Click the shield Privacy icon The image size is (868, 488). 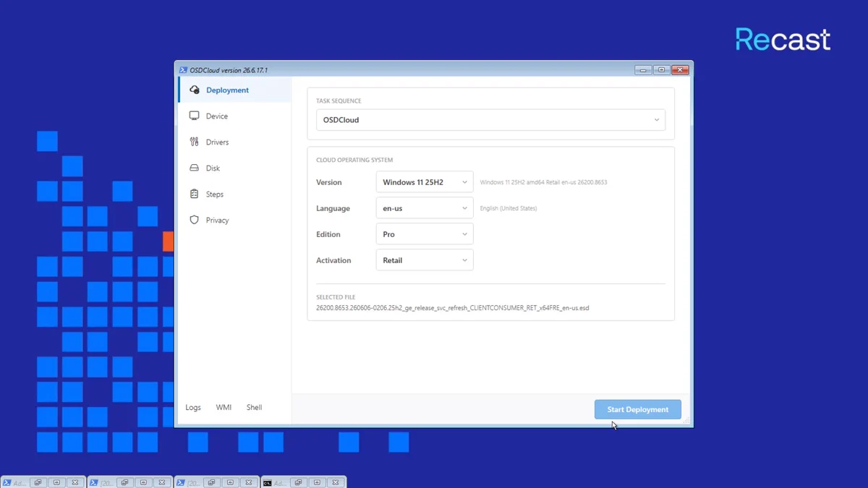194,220
